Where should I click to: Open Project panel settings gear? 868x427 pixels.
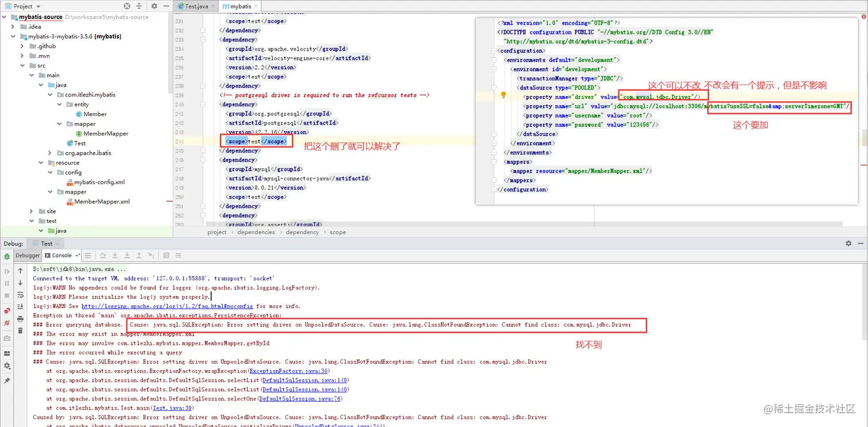154,6
